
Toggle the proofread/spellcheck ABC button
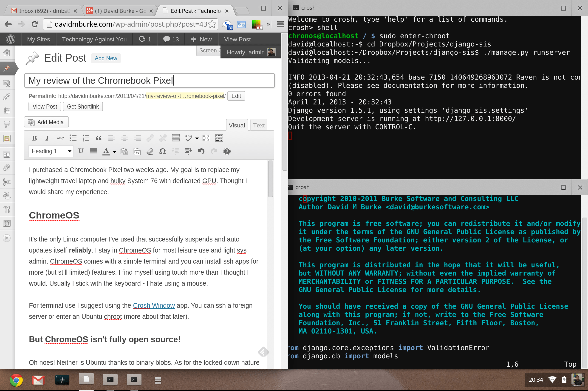click(189, 138)
